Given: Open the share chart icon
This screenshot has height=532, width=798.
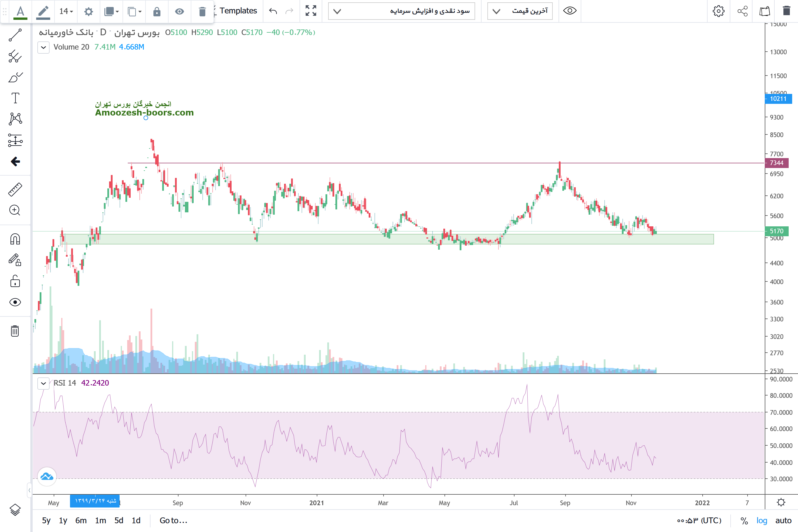Looking at the screenshot, I should tap(742, 11).
